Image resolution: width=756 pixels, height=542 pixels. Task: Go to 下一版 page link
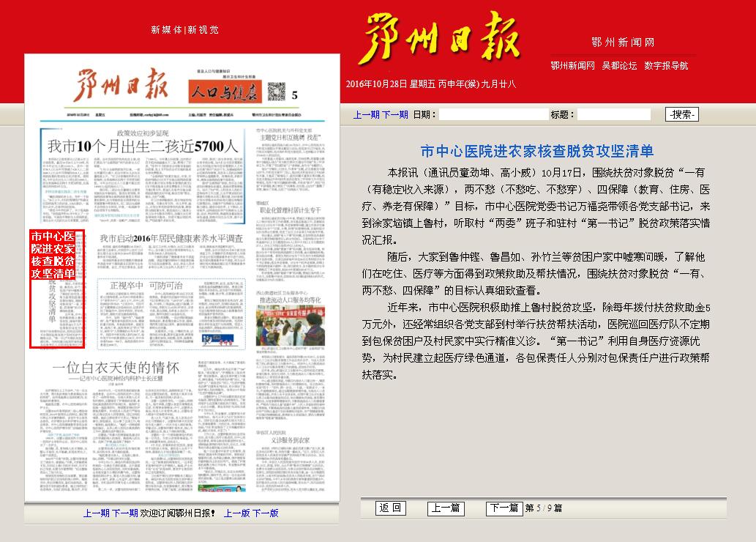266,513
